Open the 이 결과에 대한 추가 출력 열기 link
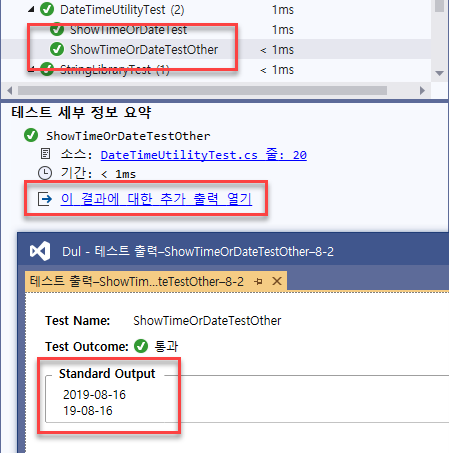 click(156, 199)
